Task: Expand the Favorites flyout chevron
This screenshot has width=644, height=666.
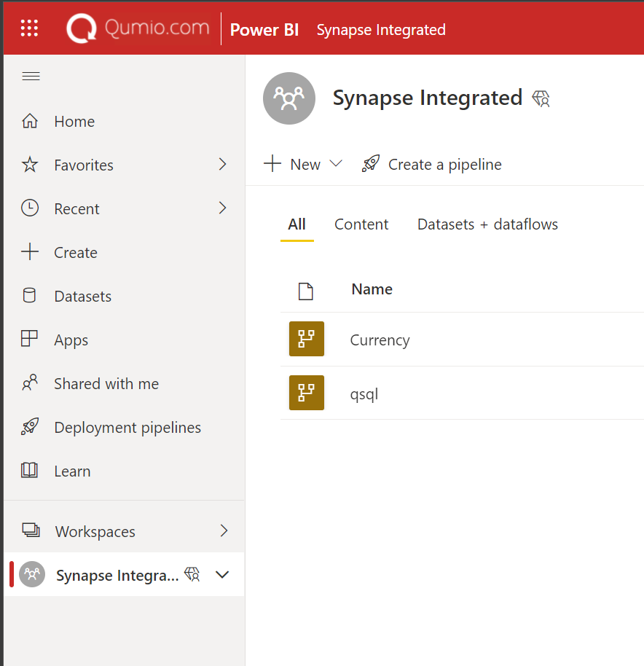Action: point(222,164)
